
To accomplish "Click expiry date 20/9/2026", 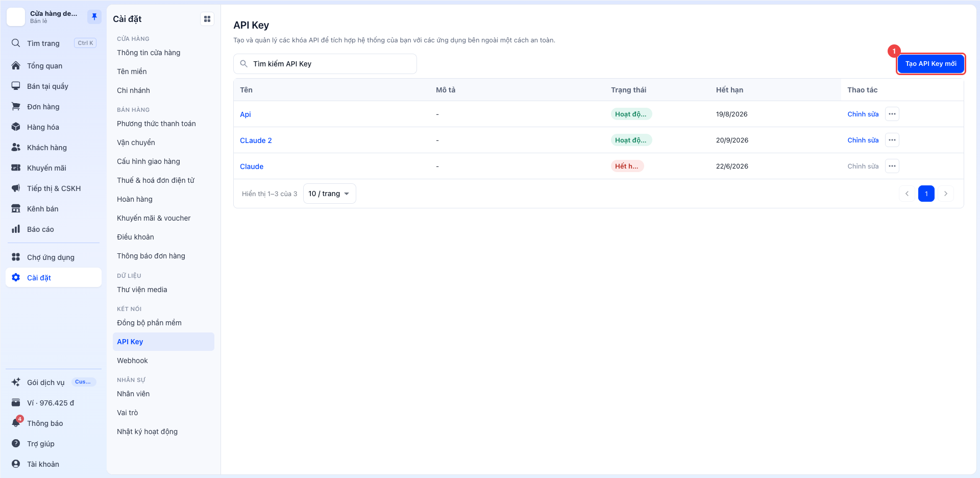I will click(732, 140).
